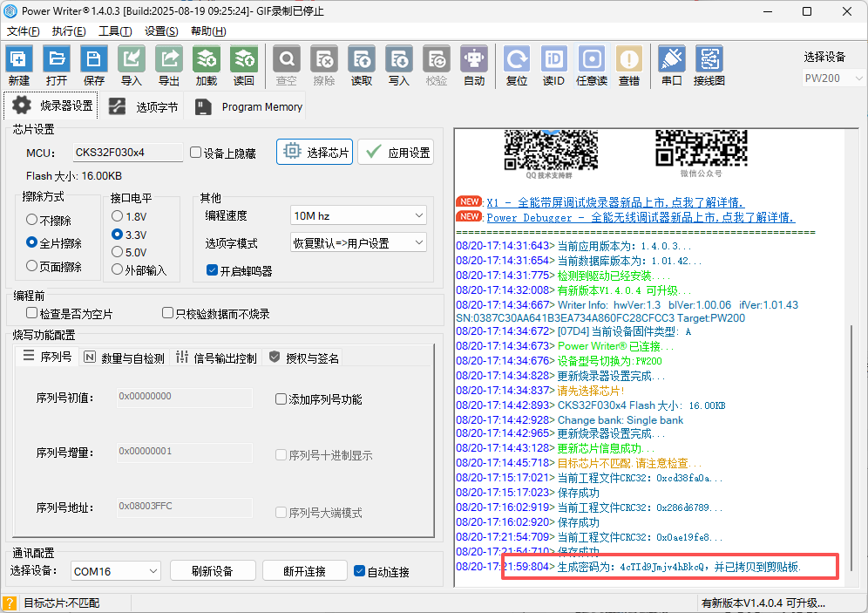
Task: Open the 数量与自检测 tab
Action: coord(124,358)
